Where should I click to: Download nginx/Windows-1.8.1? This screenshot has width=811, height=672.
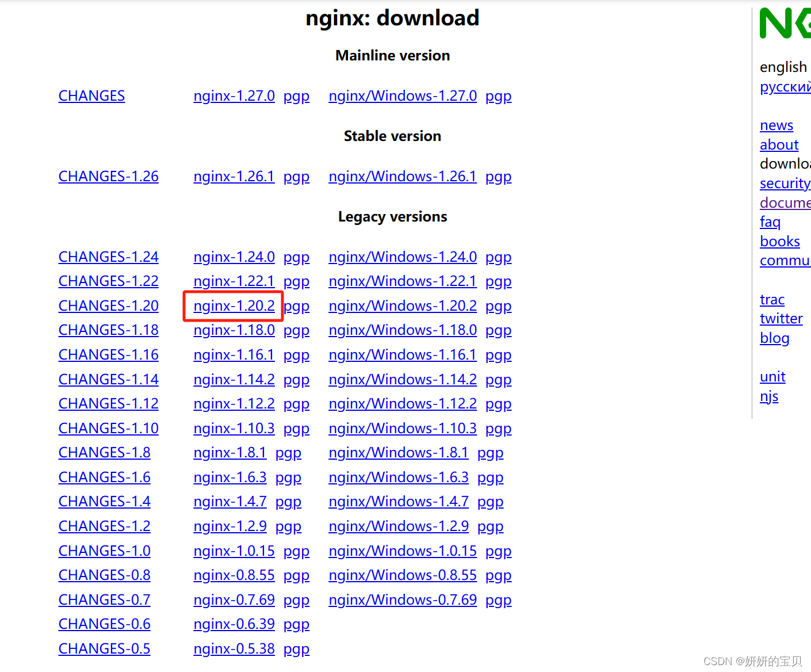pyautogui.click(x=399, y=453)
